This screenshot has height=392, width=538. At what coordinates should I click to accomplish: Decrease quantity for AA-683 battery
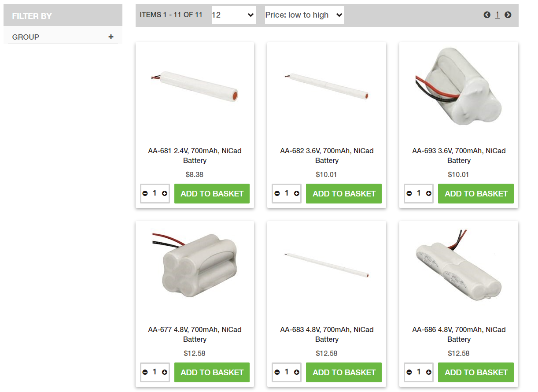click(277, 372)
